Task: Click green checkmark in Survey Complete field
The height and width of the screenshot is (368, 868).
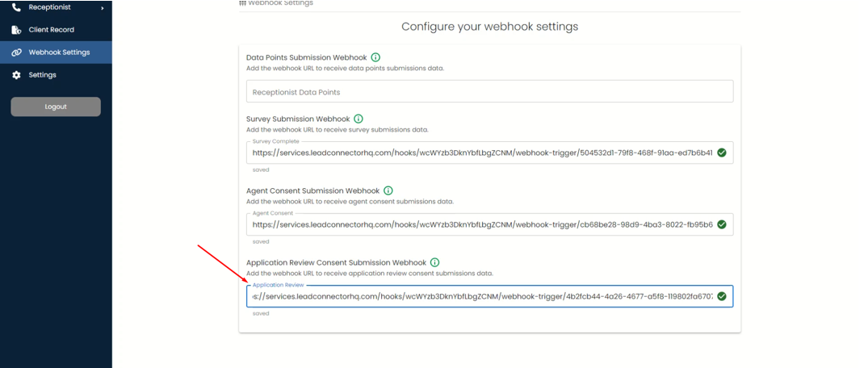Action: pos(721,153)
